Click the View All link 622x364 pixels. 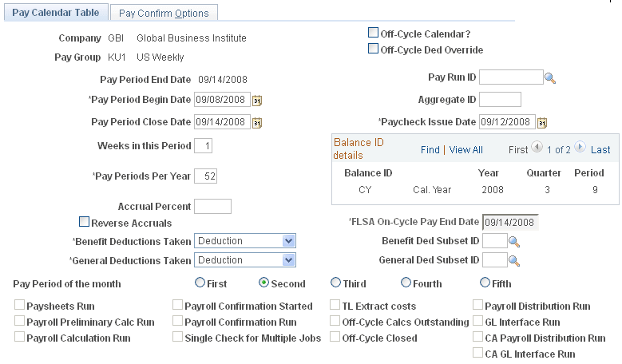pyautogui.click(x=466, y=149)
